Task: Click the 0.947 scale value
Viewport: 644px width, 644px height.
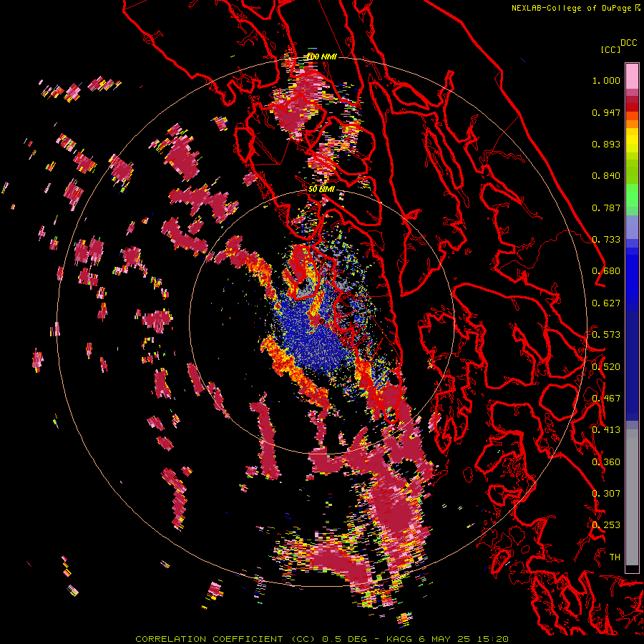Action: tap(606, 113)
